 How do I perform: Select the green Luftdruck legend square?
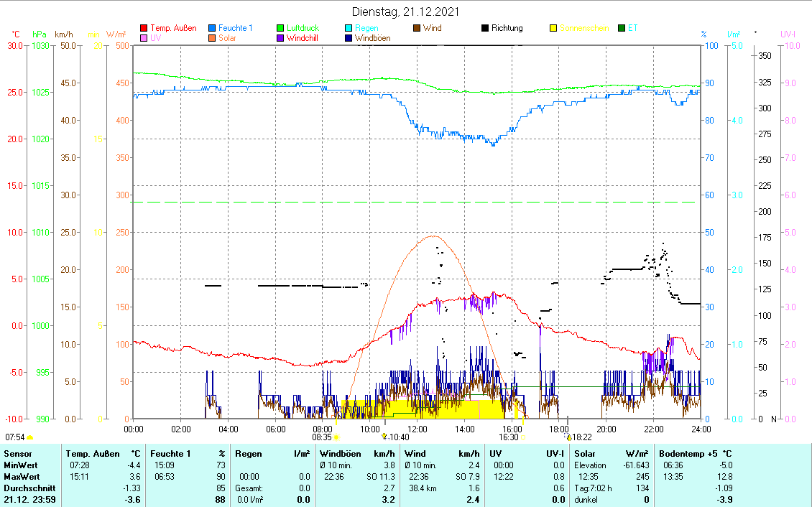tap(281, 29)
